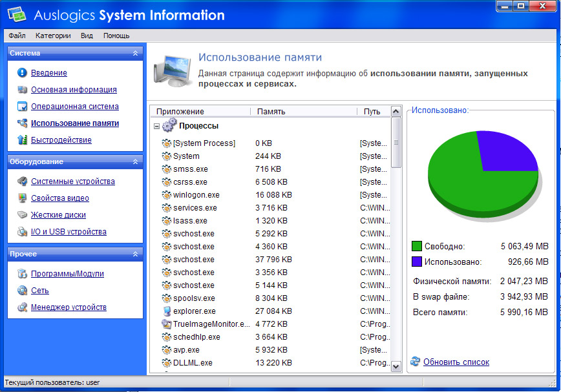Click the process list scroll up arrow

click(396, 112)
